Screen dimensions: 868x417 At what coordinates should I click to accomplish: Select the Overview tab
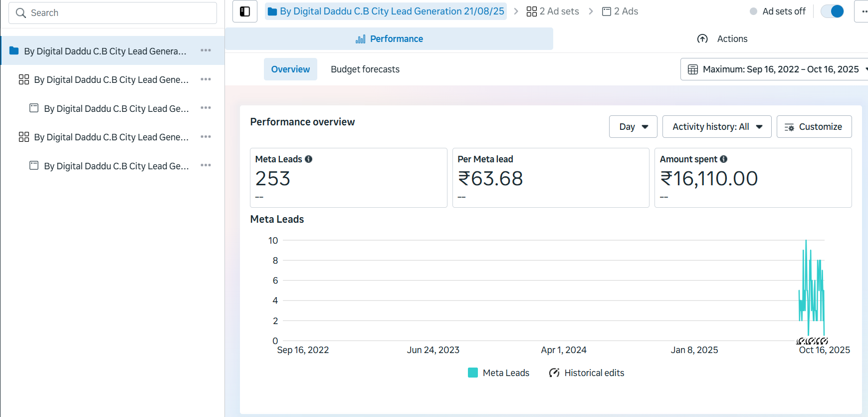290,69
